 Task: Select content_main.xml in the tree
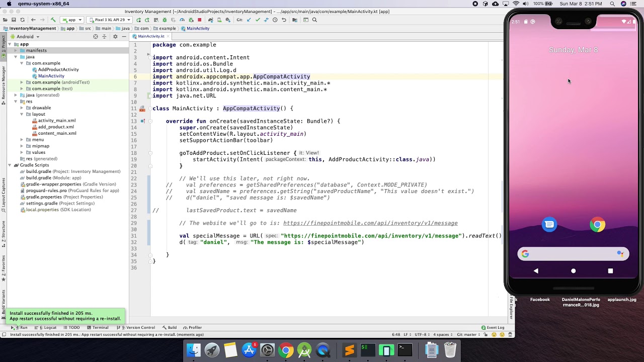coord(57,133)
